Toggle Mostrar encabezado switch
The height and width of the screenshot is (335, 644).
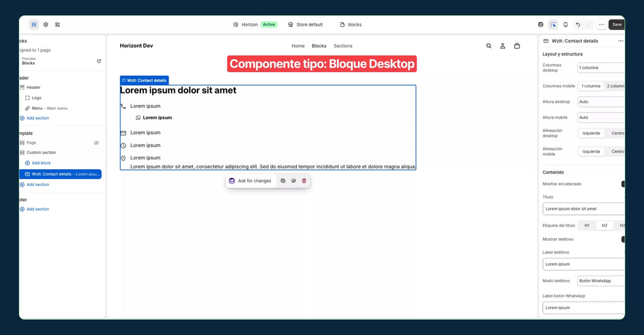623,184
